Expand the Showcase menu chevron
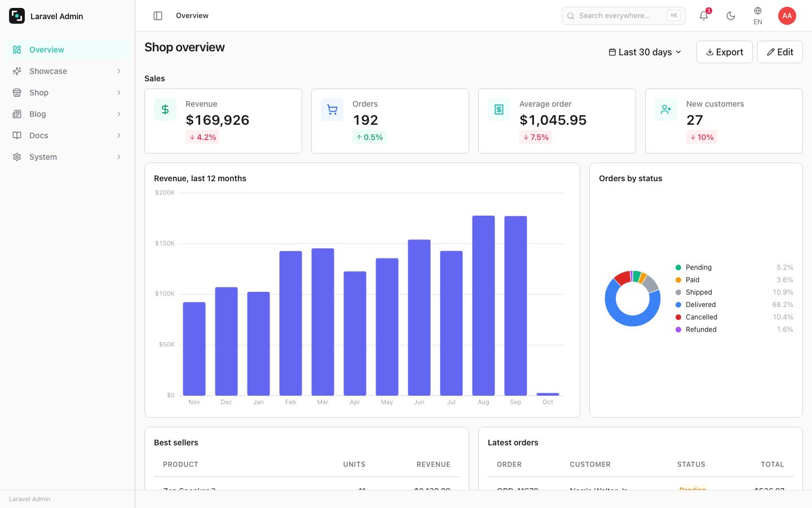 [119, 71]
